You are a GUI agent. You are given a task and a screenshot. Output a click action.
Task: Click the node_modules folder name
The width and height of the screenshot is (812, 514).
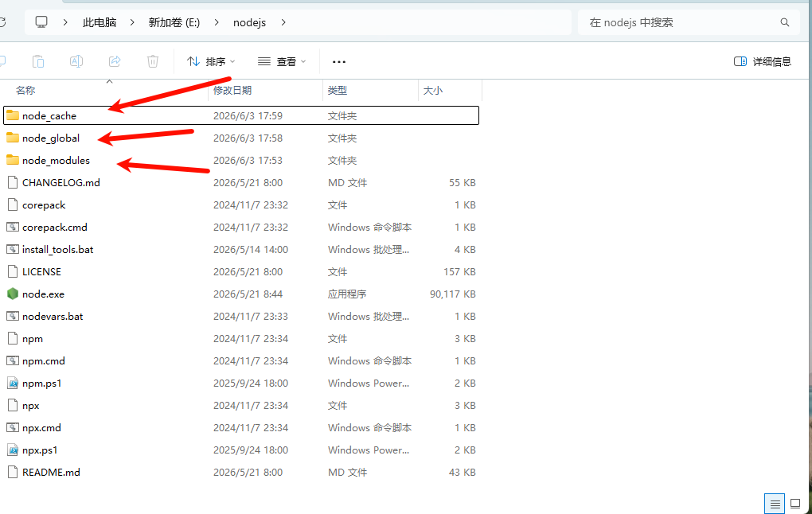[56, 161]
